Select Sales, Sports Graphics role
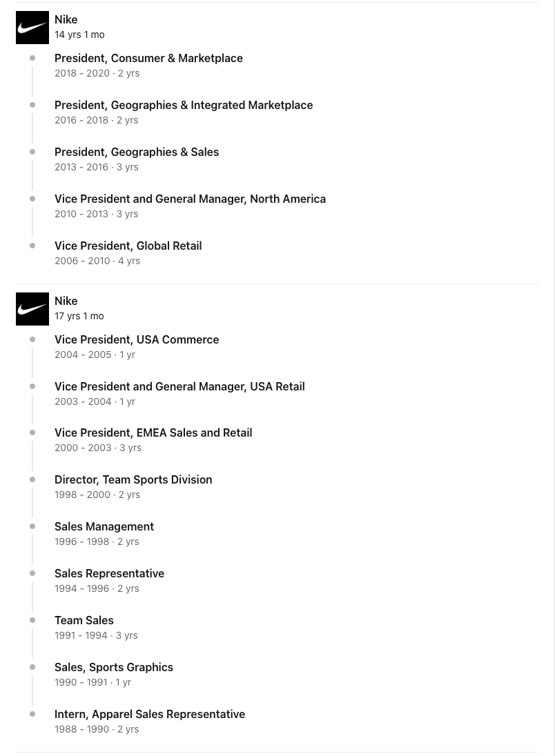The image size is (555, 756). pyautogui.click(x=114, y=667)
